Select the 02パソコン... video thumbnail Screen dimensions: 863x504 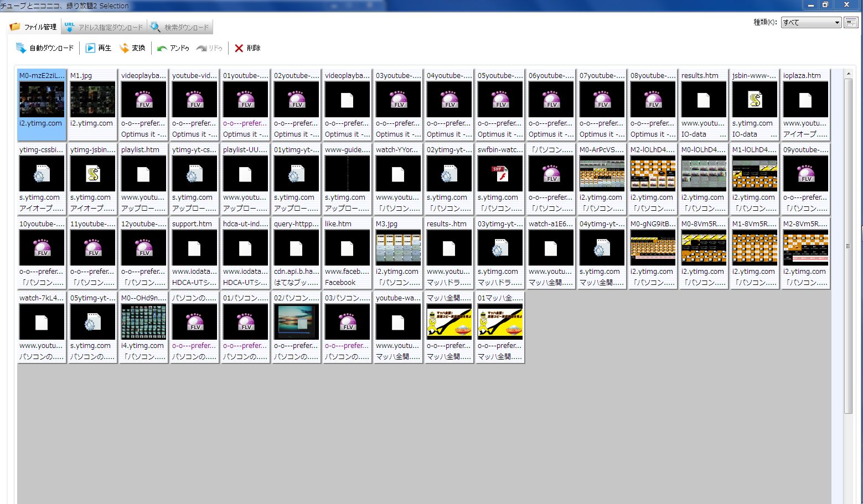297,322
